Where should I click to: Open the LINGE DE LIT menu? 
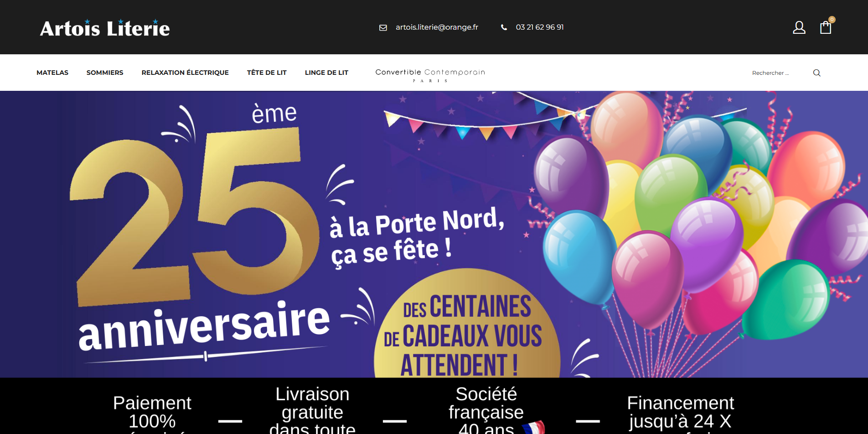(326, 73)
